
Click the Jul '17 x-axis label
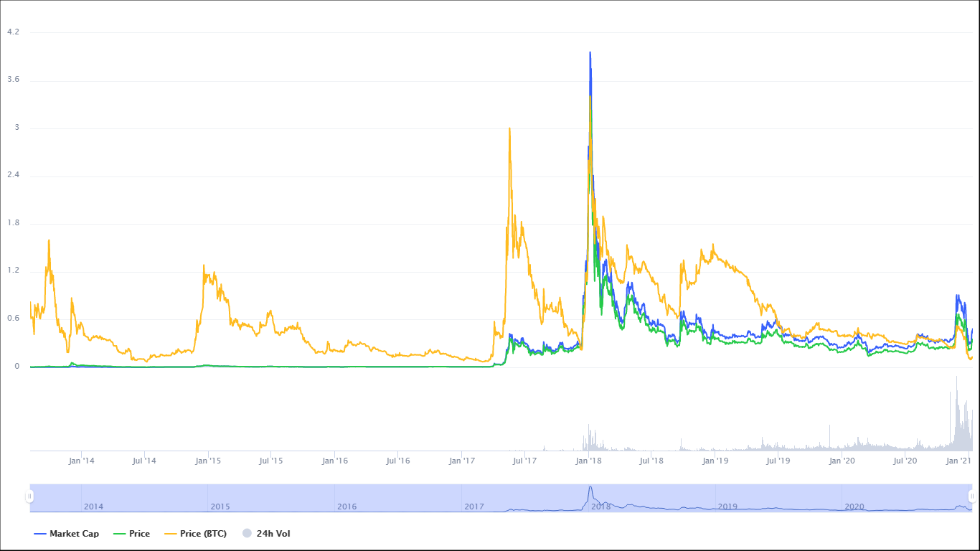click(525, 461)
